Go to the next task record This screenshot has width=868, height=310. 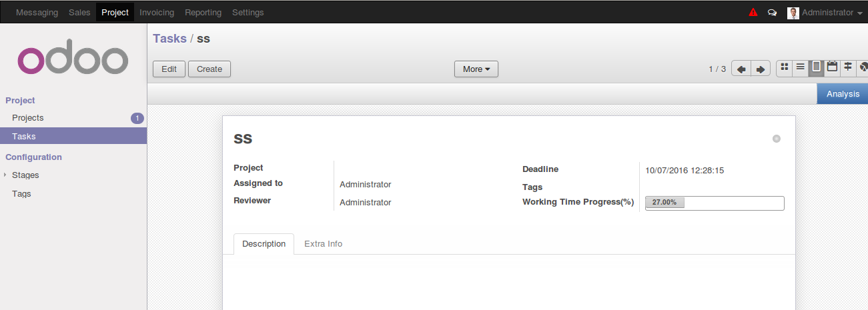pos(760,69)
